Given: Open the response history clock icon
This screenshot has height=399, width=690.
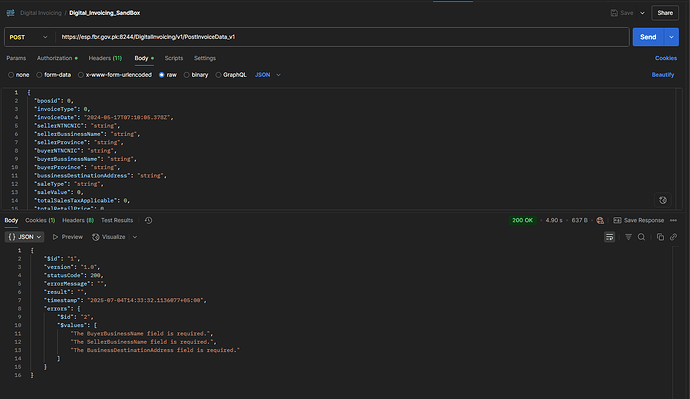Looking at the screenshot, I should pos(148,220).
